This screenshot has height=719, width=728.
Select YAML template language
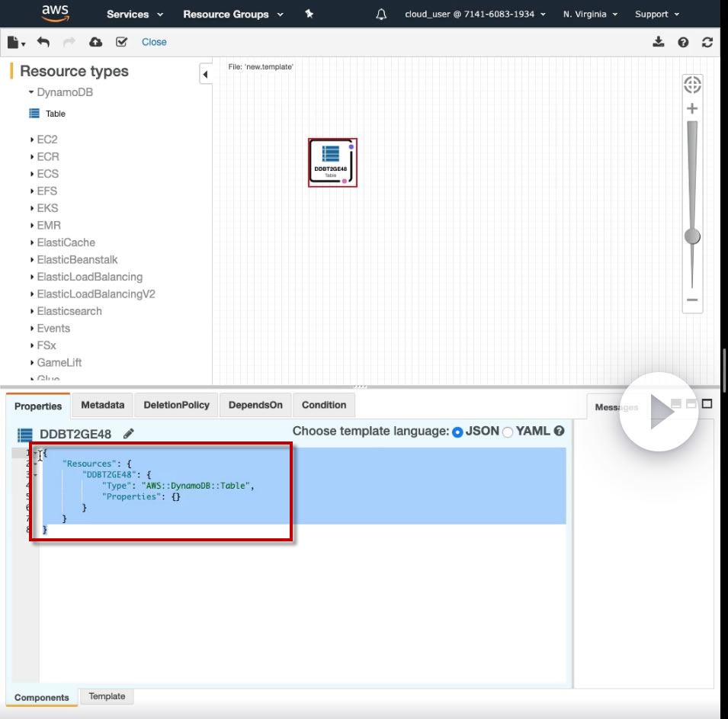coord(508,432)
